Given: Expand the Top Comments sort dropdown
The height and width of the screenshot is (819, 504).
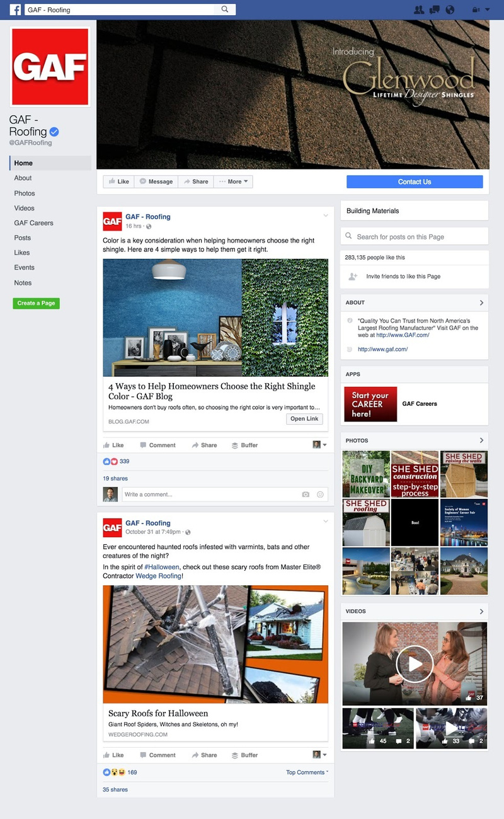Looking at the screenshot, I should (x=307, y=772).
